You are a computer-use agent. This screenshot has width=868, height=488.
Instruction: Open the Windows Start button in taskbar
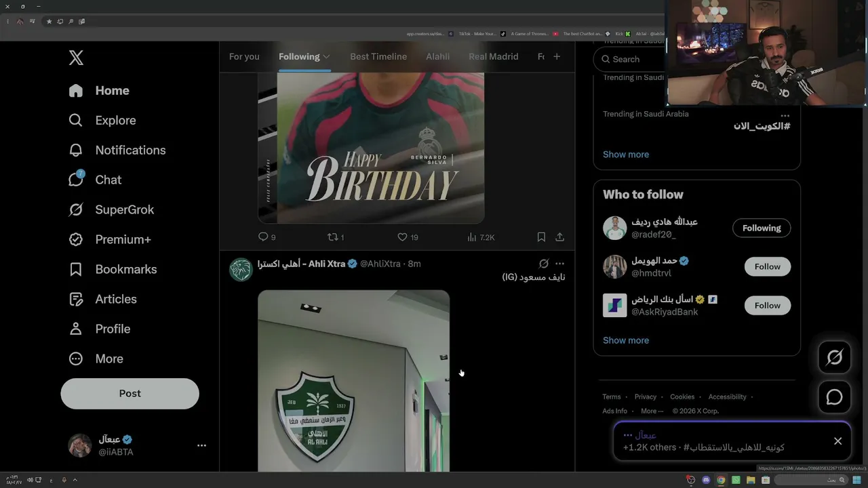click(x=856, y=480)
